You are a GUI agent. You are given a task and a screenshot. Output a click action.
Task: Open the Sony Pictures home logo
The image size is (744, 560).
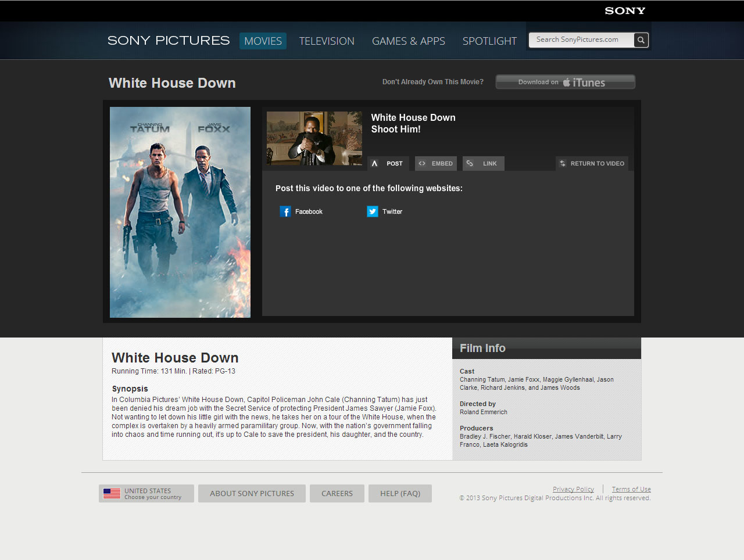click(x=169, y=40)
